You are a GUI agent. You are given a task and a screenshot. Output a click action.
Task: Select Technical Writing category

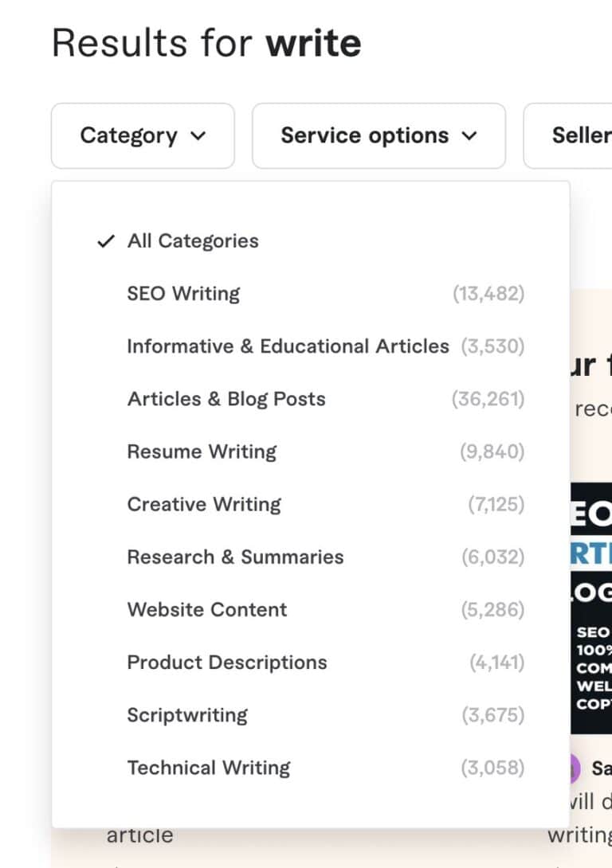(209, 767)
